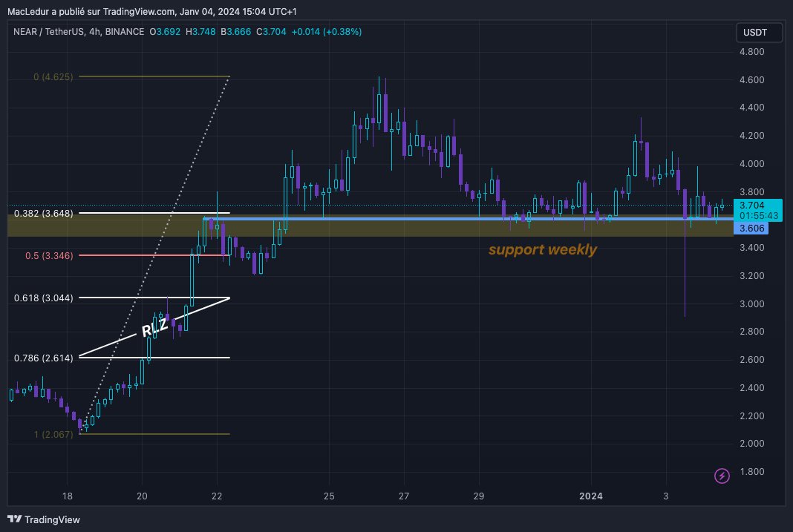Click the 2.200 price axis label
793x532 pixels.
pos(751,416)
